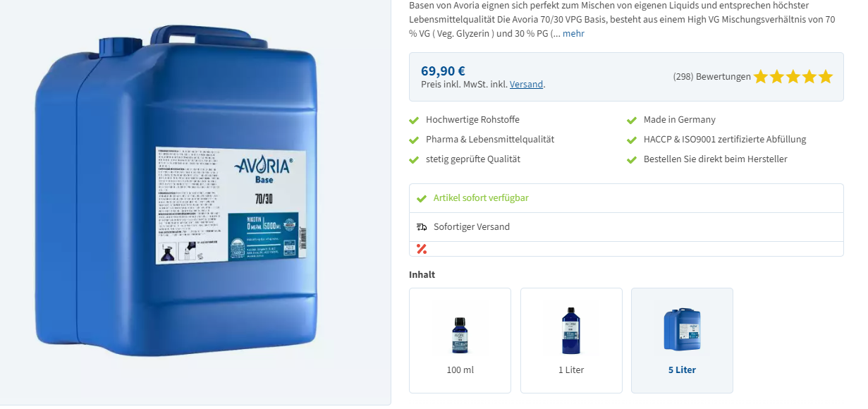Viewport: 868px width, 409px height.
Task: Click the checkmark beside stetig geprüfte Qualität
Action: tap(414, 159)
